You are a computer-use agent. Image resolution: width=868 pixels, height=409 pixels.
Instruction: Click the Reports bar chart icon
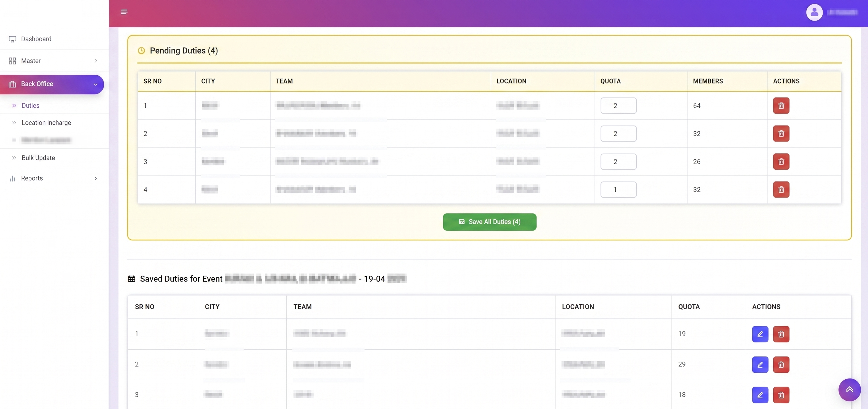(x=12, y=178)
